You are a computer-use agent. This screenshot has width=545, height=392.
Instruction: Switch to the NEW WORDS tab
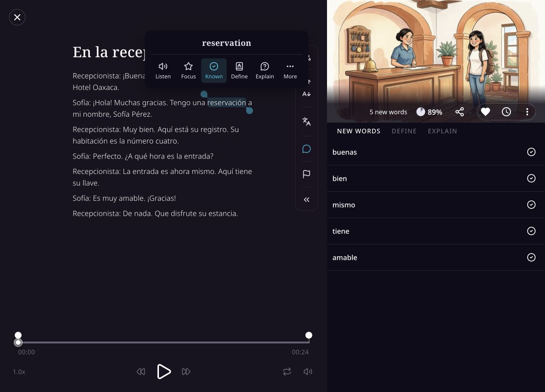coord(359,131)
